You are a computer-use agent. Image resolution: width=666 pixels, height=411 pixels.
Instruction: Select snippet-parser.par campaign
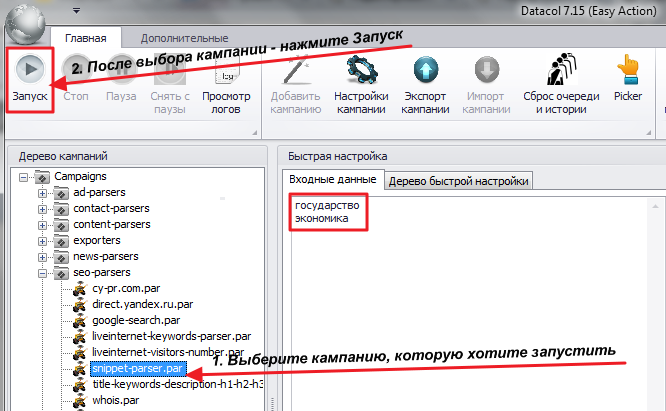click(x=137, y=369)
